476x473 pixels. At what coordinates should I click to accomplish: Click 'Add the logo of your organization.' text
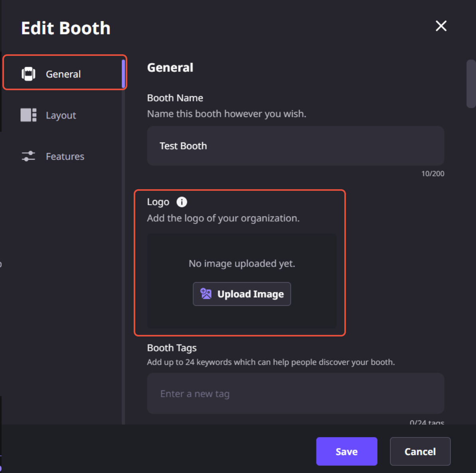223,218
